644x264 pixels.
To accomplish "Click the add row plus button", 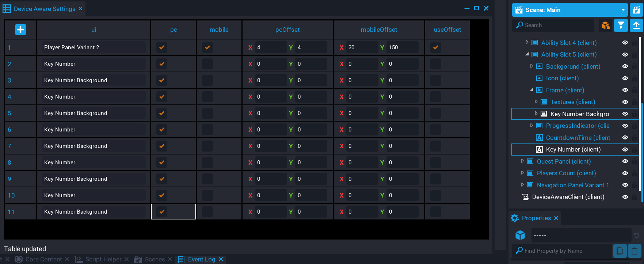I will coord(20,30).
